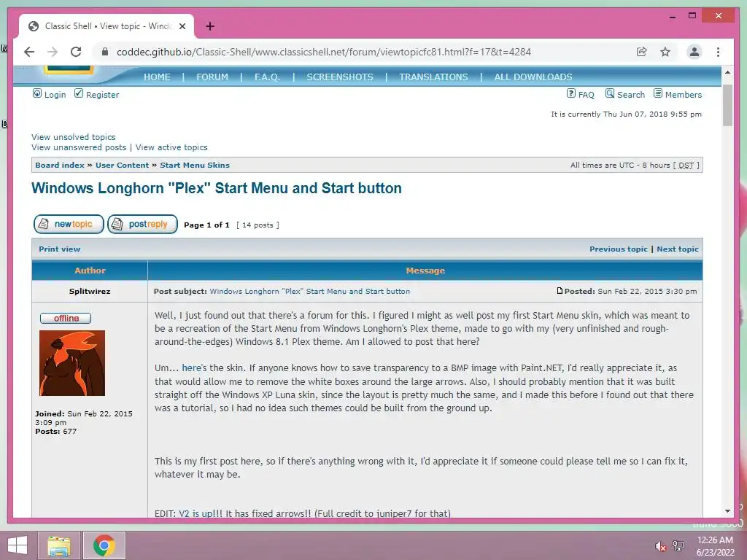Bookmark this page with the star icon
Screen dimensions: 747x560
click(x=665, y=52)
